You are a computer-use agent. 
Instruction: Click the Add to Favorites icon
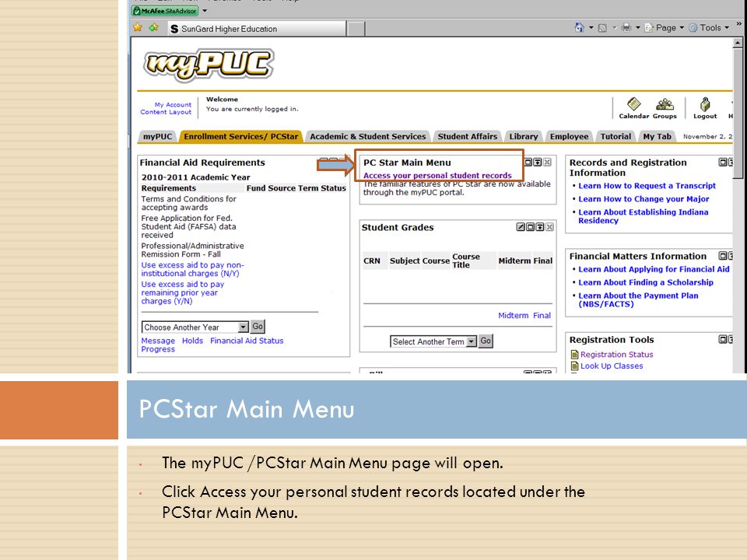point(154,28)
